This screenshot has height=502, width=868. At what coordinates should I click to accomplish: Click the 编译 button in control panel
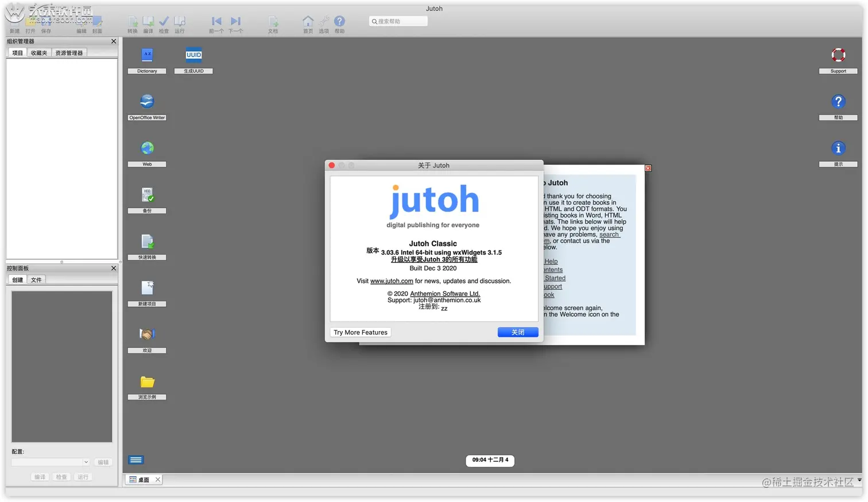click(x=40, y=477)
